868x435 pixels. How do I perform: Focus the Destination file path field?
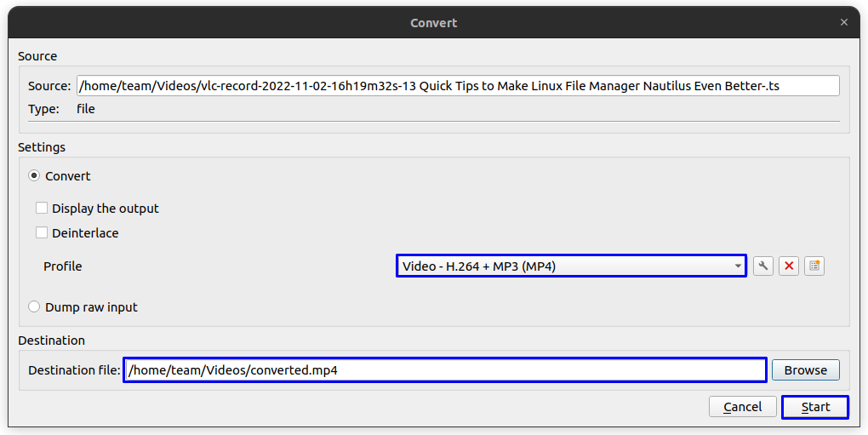click(x=445, y=370)
